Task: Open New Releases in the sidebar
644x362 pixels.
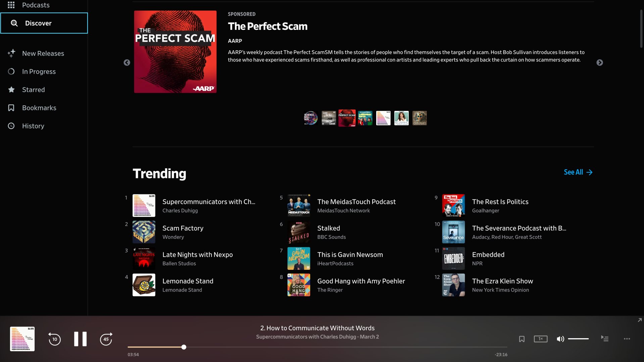Action: click(x=43, y=53)
